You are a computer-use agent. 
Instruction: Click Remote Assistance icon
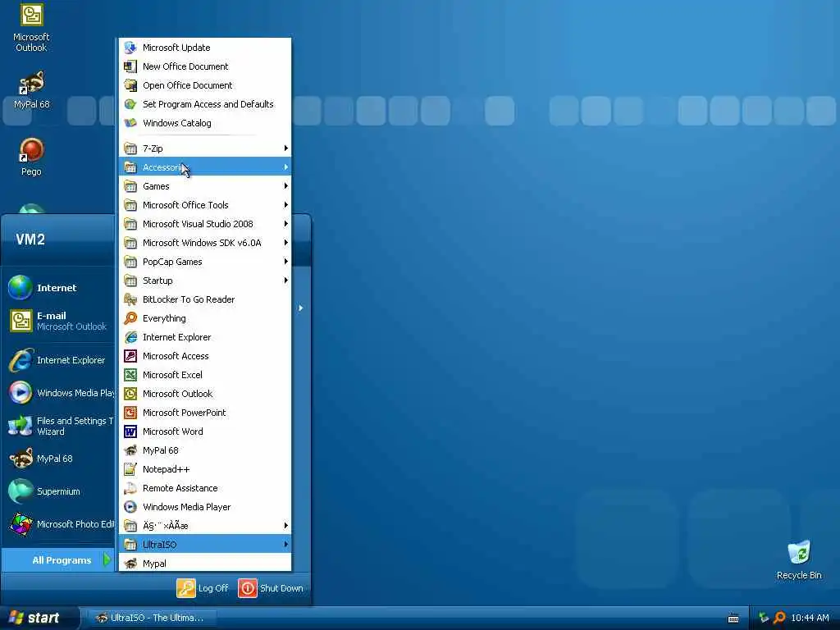[130, 488]
